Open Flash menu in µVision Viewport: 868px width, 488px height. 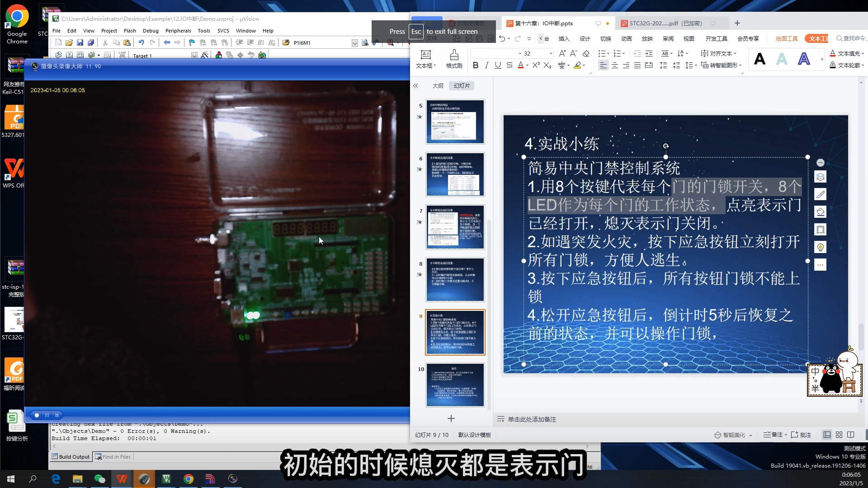point(130,31)
